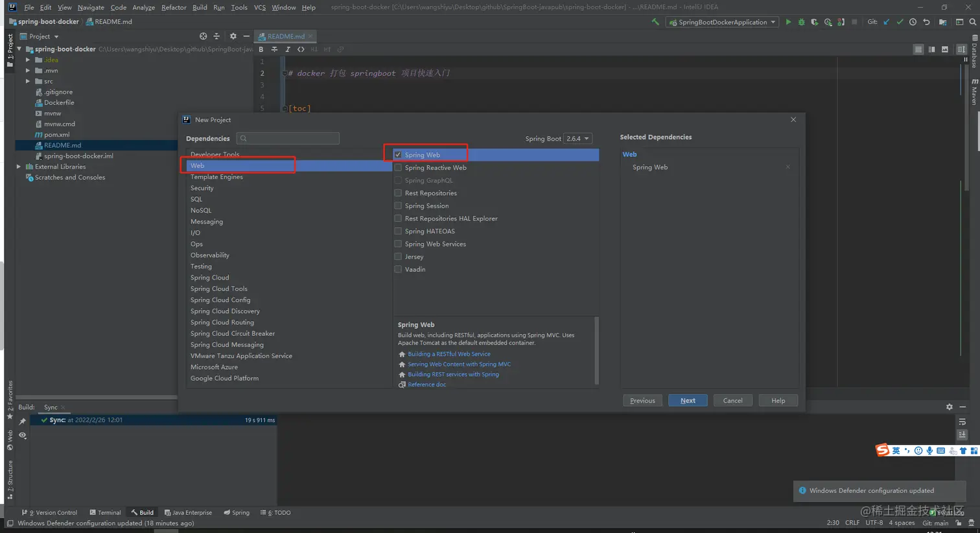Apply strikethrough formatting in the markdown toolbar
The image size is (980, 533).
click(274, 49)
